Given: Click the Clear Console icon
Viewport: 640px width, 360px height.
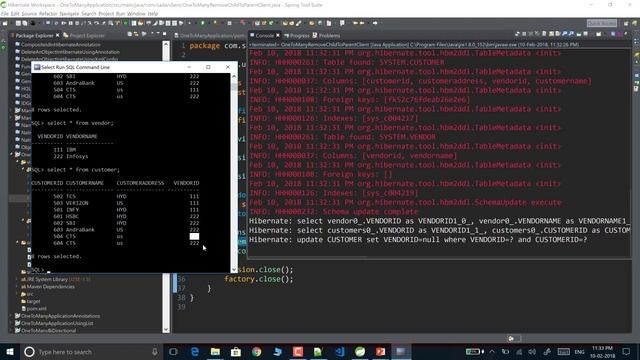Looking at the screenshot, I should point(545,34).
